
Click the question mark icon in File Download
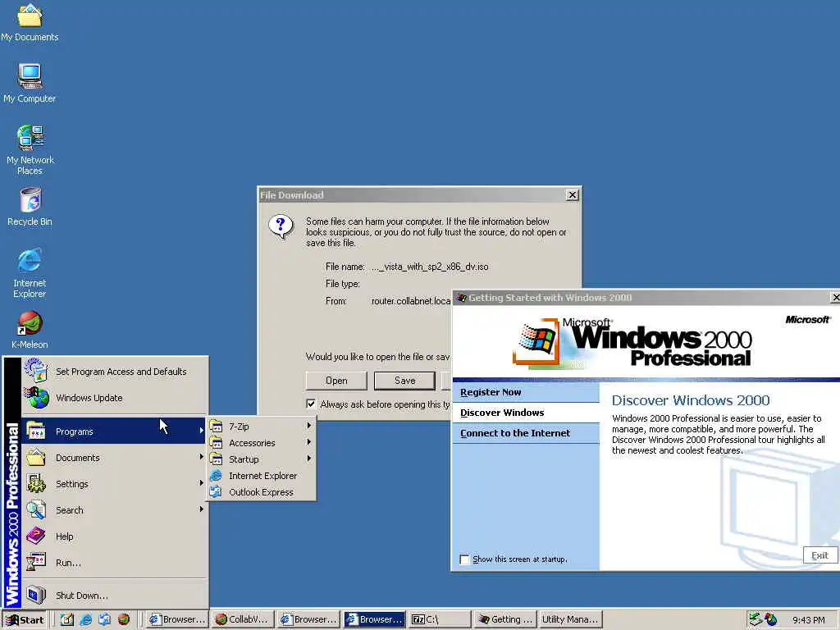click(281, 226)
